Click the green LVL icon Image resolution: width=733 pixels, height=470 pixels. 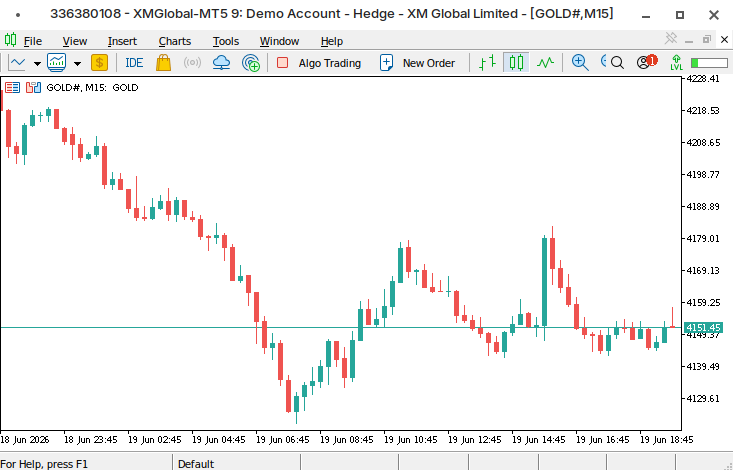[676, 63]
